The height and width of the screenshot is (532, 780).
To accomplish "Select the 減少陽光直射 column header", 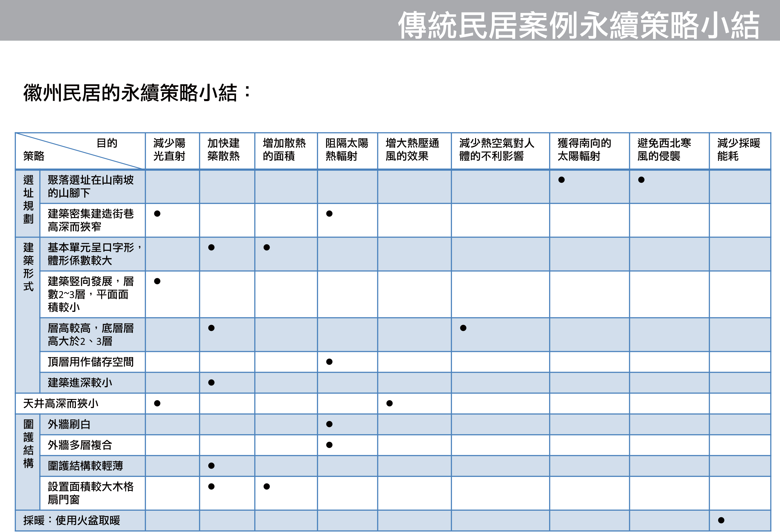I will click(170, 150).
